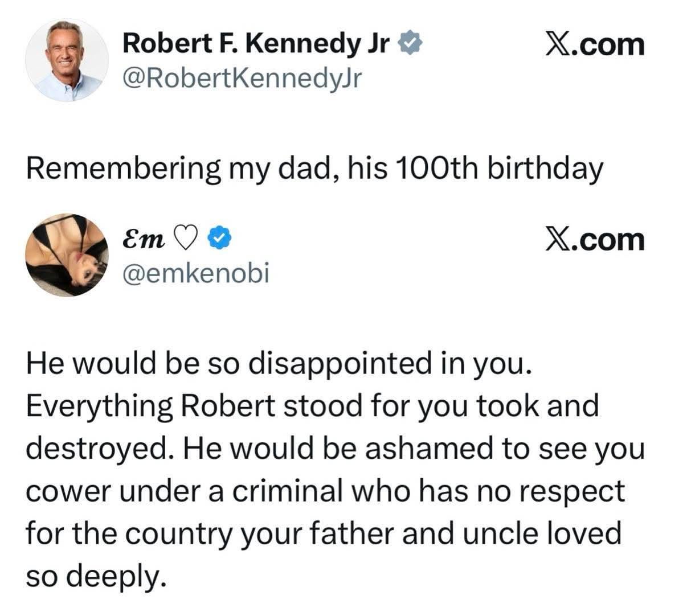This screenshot has width=687, height=616.
Task: Click the final line "so deeply."
Action: [97, 576]
